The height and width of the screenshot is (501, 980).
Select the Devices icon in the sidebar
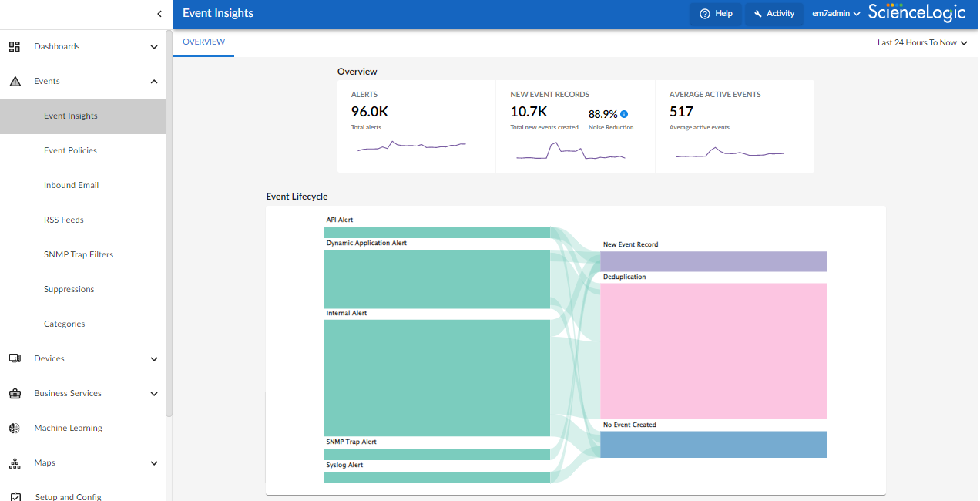(x=14, y=358)
